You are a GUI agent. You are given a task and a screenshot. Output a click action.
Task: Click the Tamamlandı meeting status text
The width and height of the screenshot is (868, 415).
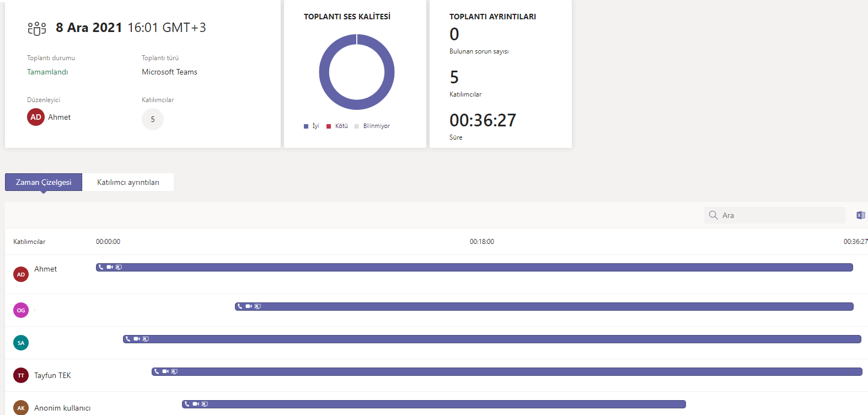tap(47, 72)
